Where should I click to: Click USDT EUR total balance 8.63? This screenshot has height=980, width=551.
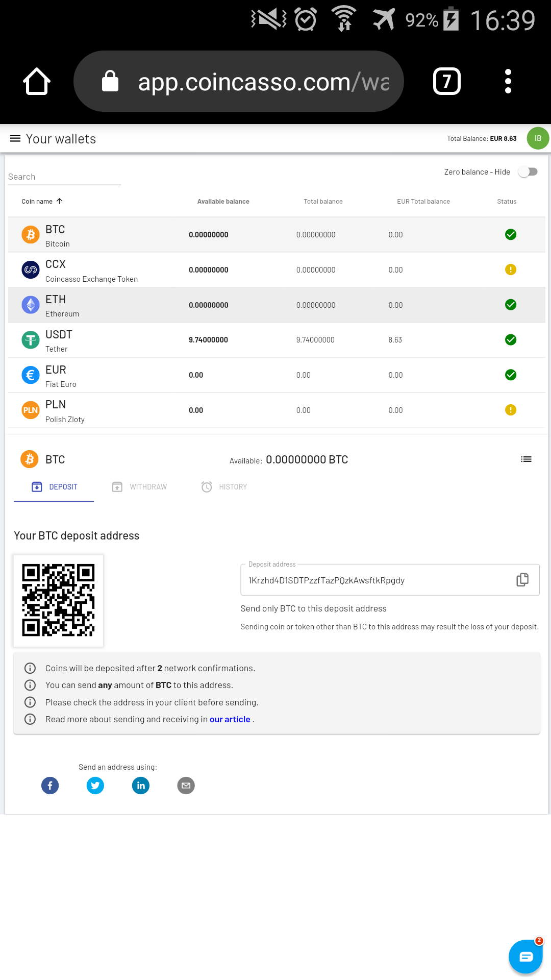pyautogui.click(x=395, y=340)
